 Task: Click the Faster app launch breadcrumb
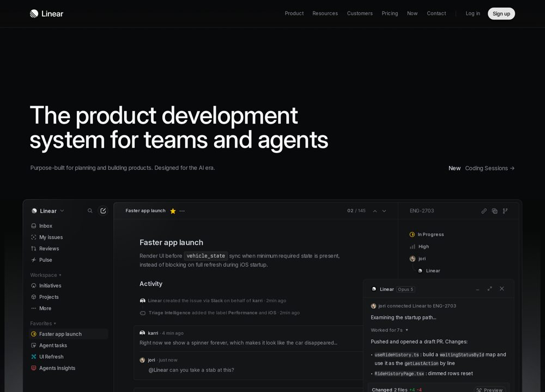coord(146,211)
